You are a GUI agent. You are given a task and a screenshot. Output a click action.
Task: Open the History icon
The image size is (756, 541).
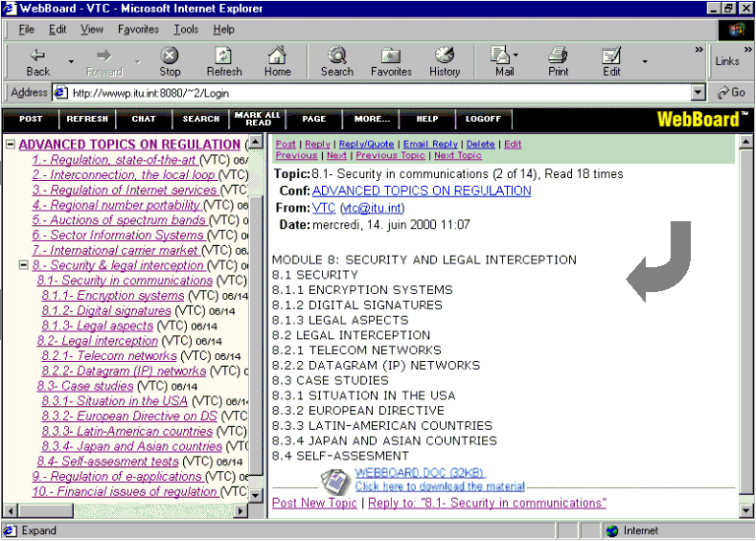445,56
